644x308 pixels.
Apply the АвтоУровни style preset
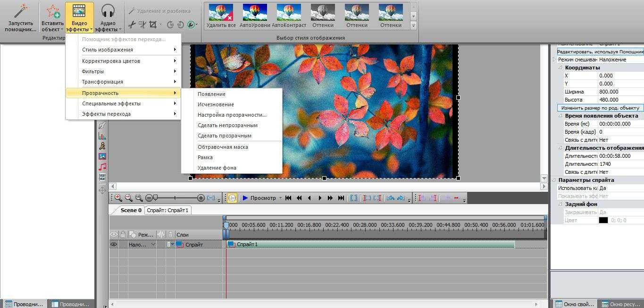pos(255,16)
